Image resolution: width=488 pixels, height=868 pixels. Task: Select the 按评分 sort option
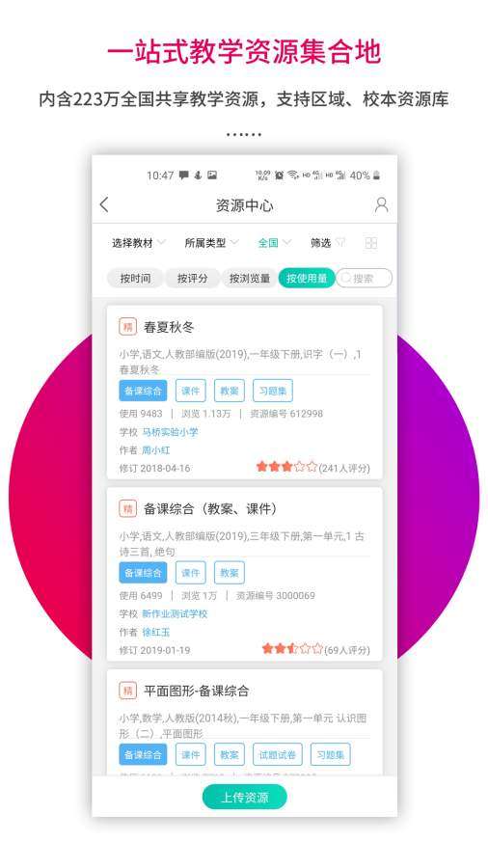(x=192, y=278)
